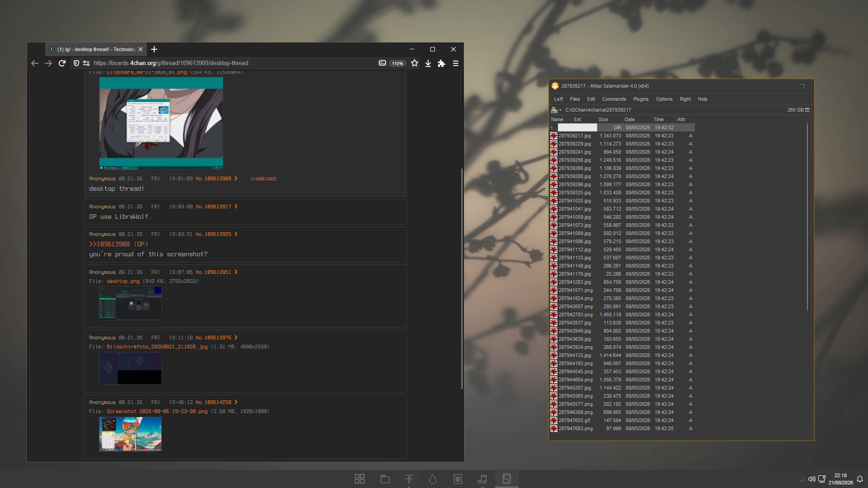Go forward in the browser
The height and width of the screenshot is (488, 868).
pyautogui.click(x=48, y=63)
